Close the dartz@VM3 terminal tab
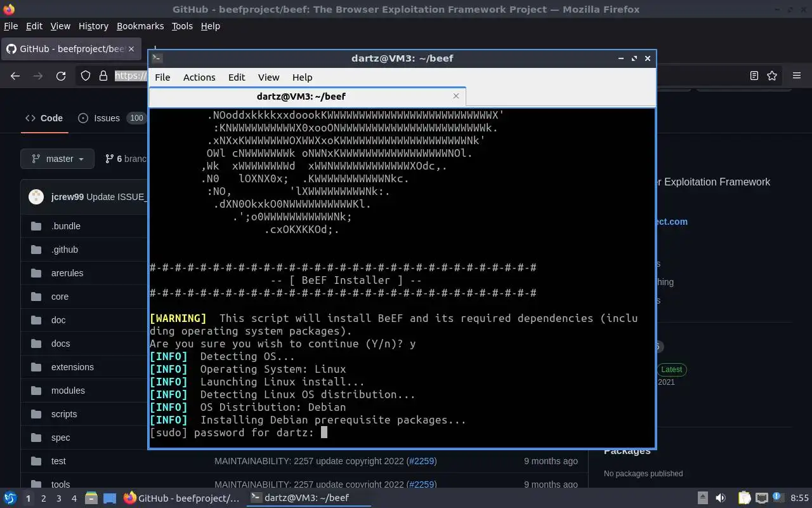812x508 pixels. click(x=455, y=96)
